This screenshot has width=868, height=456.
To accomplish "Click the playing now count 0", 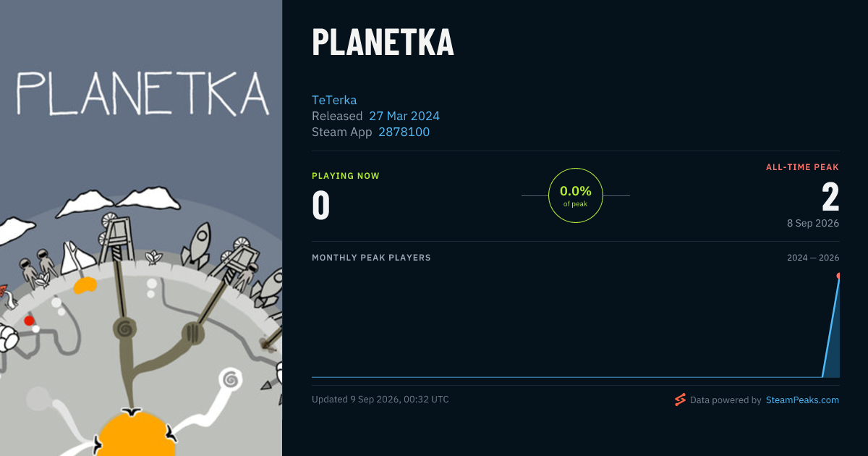I will click(321, 205).
